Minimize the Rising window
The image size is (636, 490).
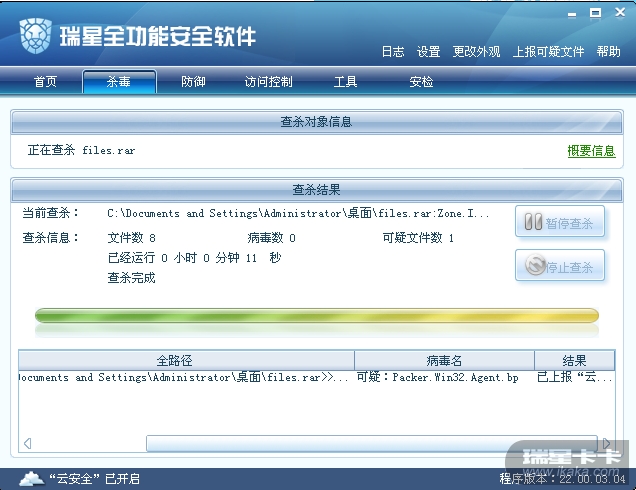(572, 15)
